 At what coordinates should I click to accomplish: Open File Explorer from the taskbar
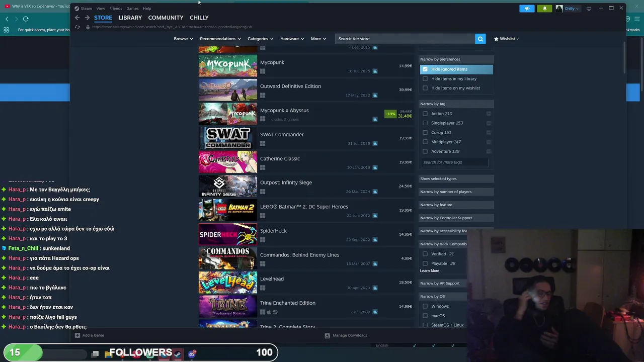109,354
